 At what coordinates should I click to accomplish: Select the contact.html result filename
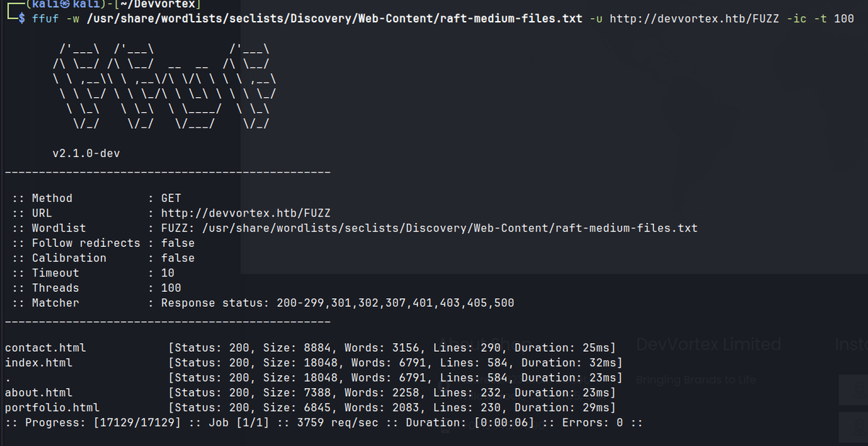[x=46, y=348]
